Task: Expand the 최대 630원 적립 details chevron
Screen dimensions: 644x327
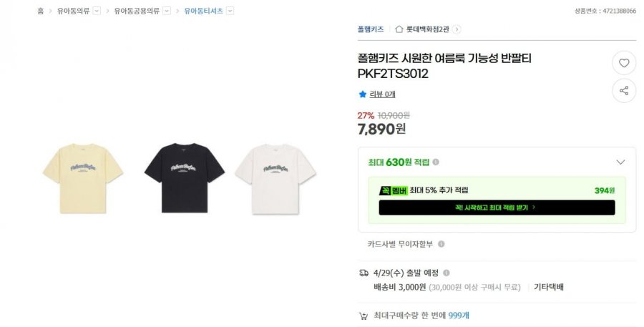Action: 620,162
